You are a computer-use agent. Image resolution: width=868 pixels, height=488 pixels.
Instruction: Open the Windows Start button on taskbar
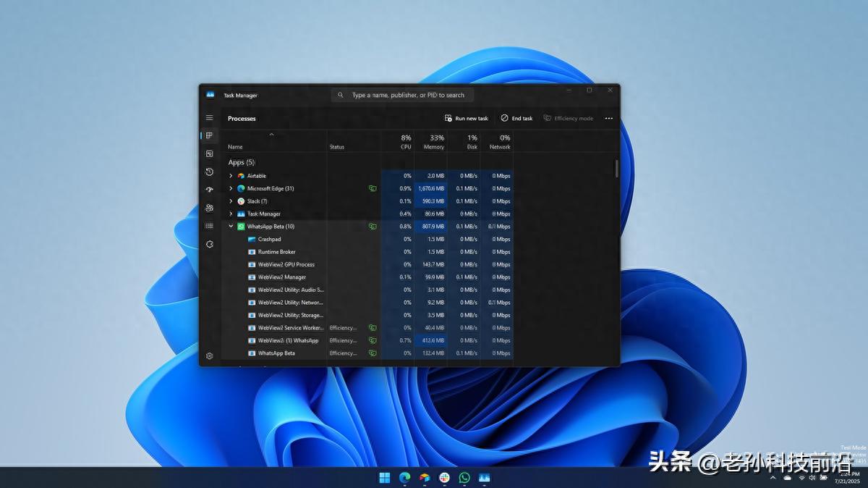coord(384,478)
